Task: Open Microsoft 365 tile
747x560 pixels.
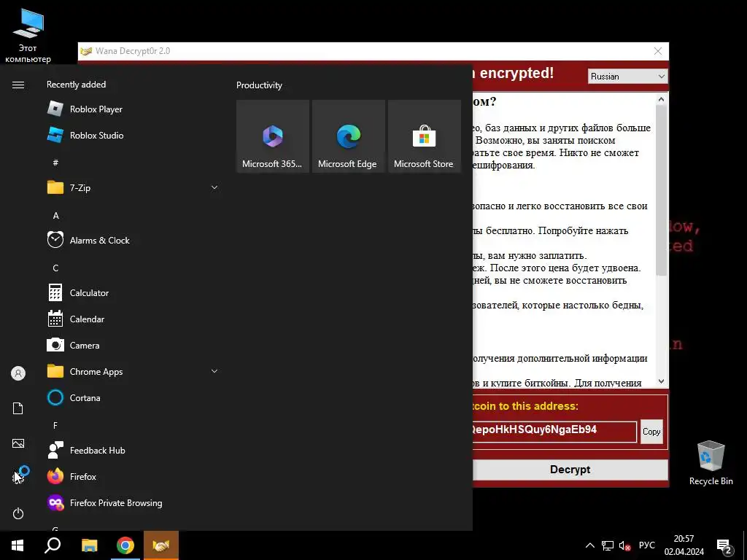Action: 273,136
